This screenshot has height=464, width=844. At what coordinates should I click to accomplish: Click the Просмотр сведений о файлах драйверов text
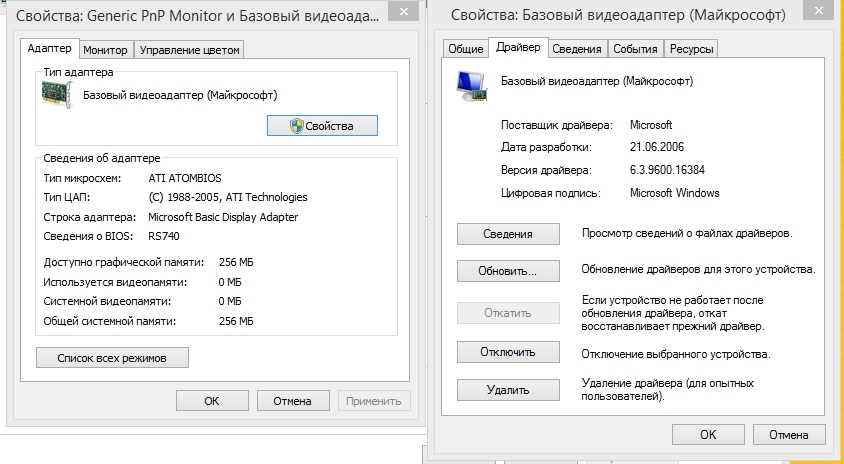click(x=687, y=234)
